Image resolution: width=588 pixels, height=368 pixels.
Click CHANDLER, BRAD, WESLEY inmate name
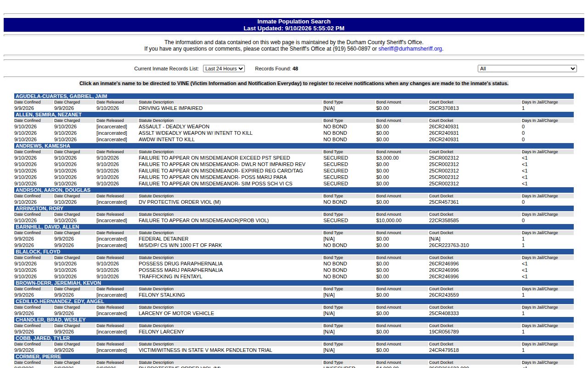coord(51,320)
